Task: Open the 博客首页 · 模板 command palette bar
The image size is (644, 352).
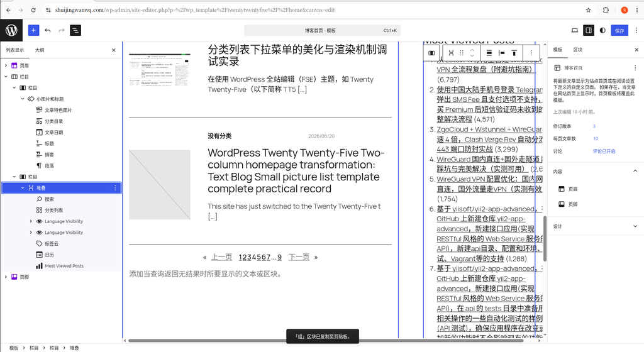Action: click(x=323, y=30)
